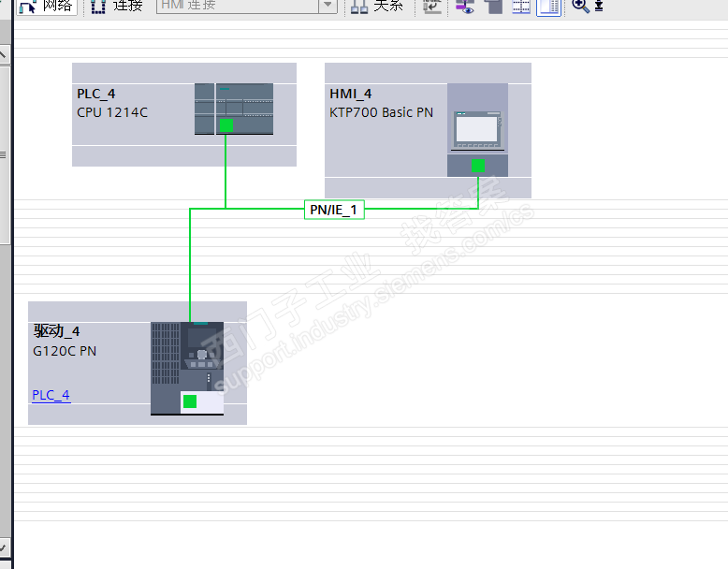Click the icon right of 关系
Screen dimensions: 728x569
431,7
